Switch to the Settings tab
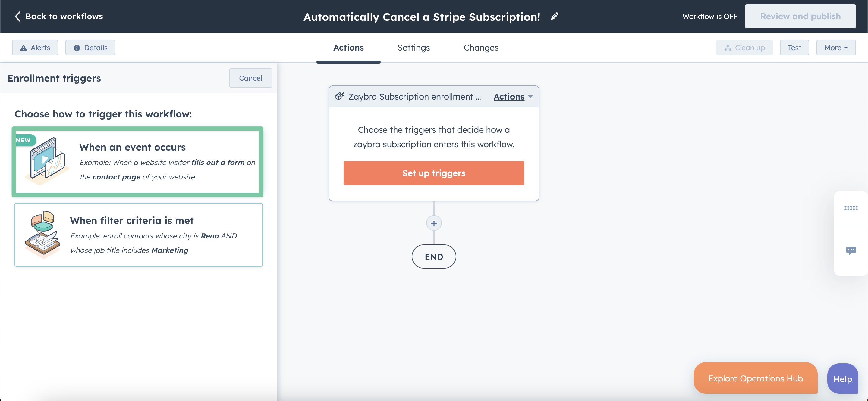Screen dimensions: 868x401 tap(414, 48)
